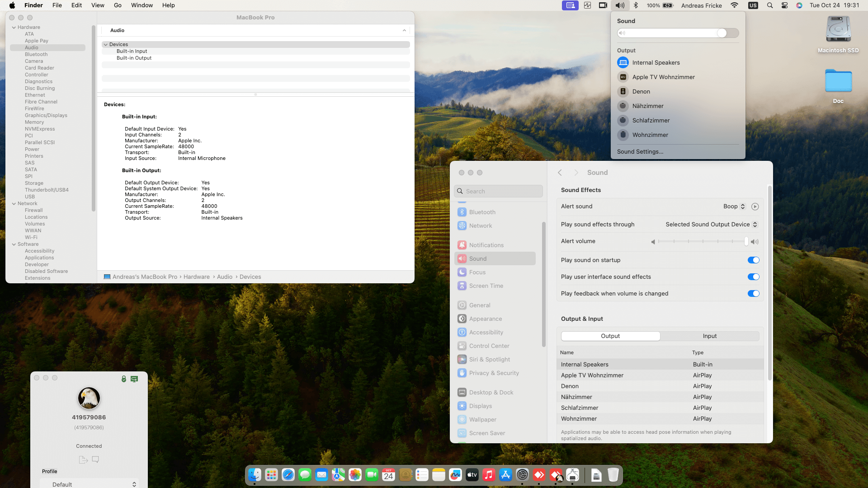Collapse the Network tree section

point(14,204)
